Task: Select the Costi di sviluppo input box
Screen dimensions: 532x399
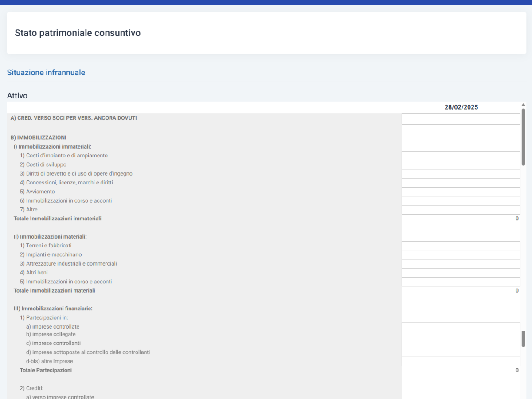Action: (x=461, y=165)
